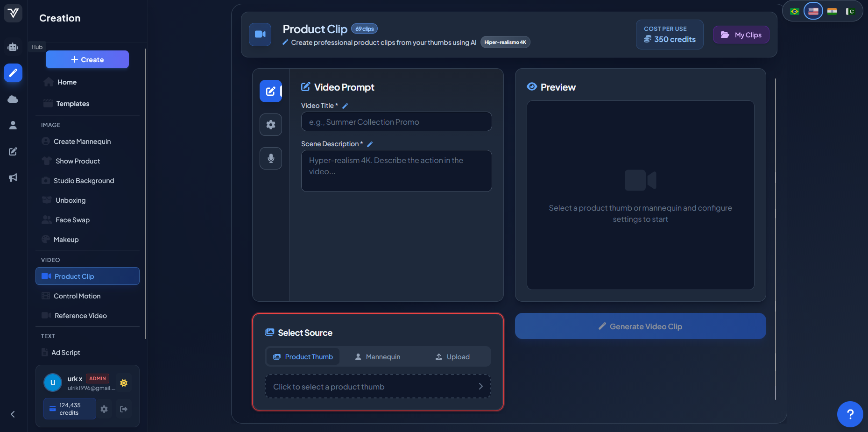Open the Makeup tool
This screenshot has width=868, height=432.
(87, 240)
